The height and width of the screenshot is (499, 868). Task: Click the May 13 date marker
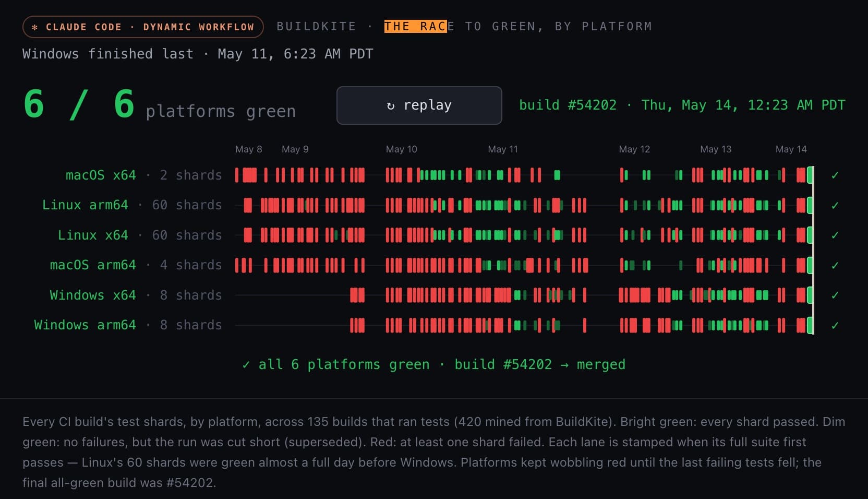(716, 149)
